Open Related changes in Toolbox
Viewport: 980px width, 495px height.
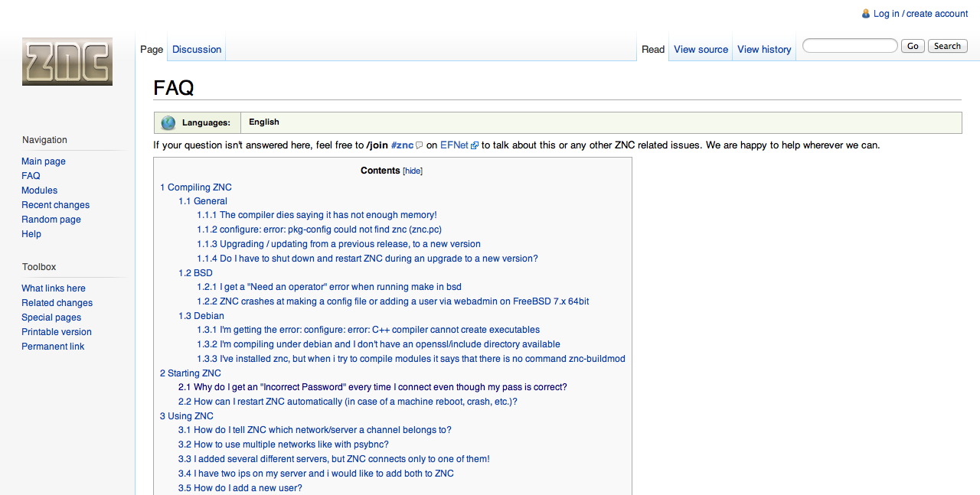tap(57, 303)
